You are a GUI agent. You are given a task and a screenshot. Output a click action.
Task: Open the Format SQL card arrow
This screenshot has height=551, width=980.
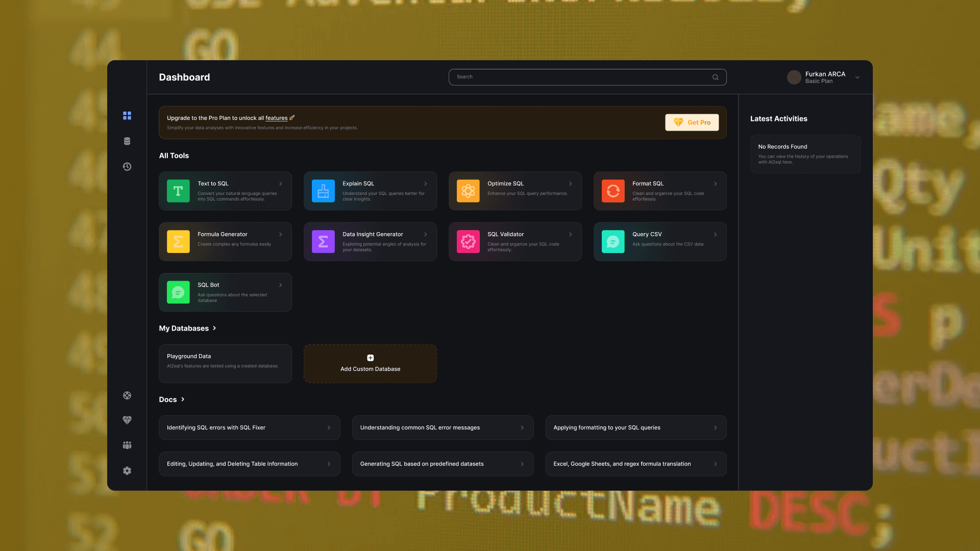click(716, 184)
